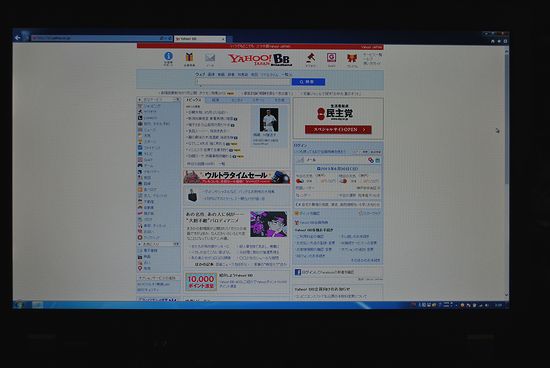Open the 10,000 ポイント promotion banner
The width and height of the screenshot is (550, 368).
[201, 282]
